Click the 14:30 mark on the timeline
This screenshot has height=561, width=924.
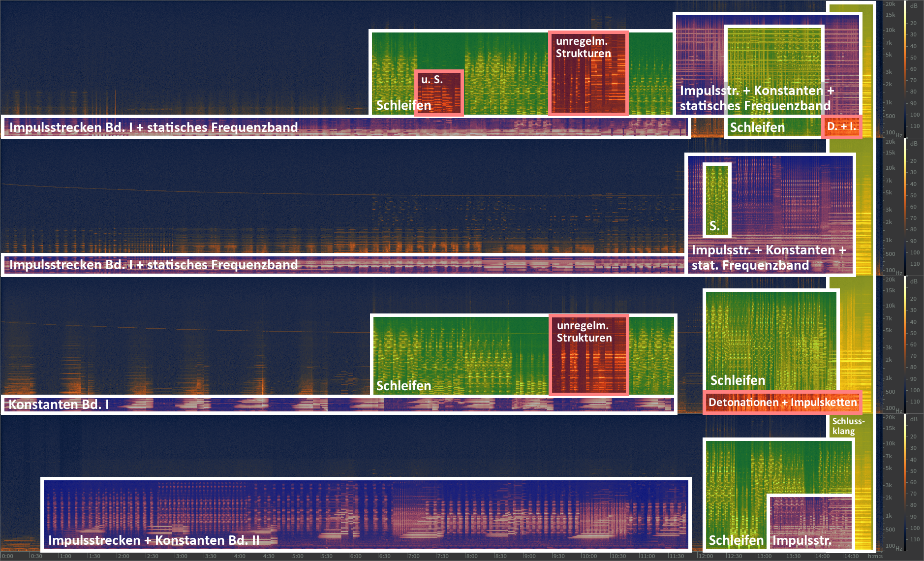851,556
